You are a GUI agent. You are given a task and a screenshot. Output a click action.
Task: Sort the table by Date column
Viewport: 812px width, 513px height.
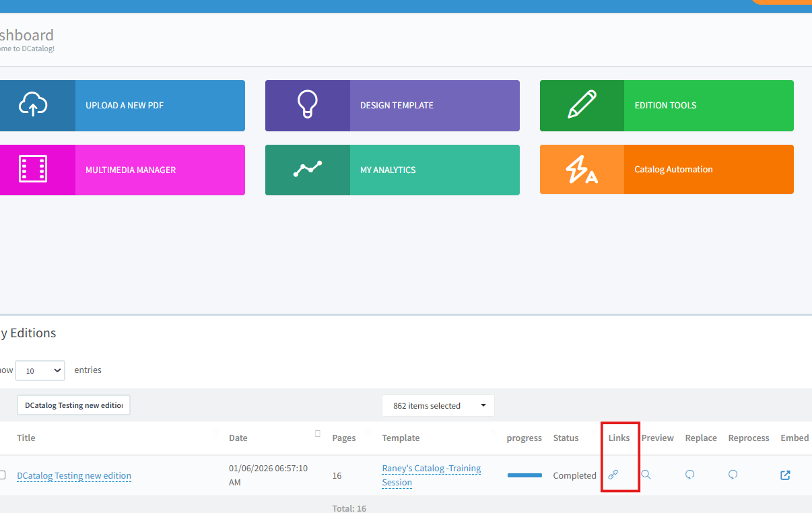(238, 438)
